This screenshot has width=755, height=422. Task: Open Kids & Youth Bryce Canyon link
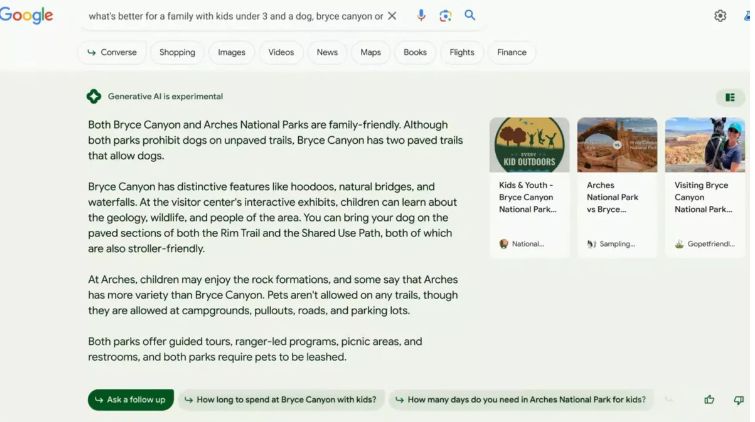pyautogui.click(x=528, y=197)
